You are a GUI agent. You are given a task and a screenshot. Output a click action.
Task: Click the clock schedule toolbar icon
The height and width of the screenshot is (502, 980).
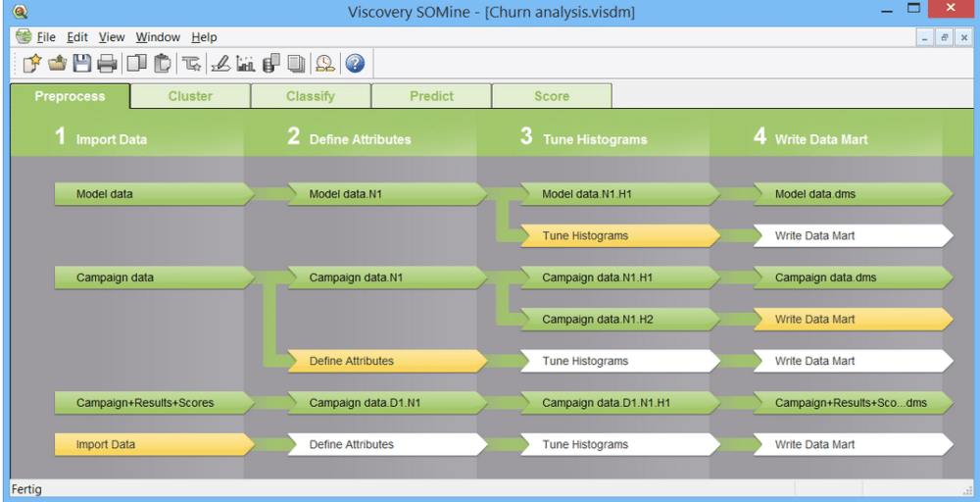[x=324, y=64]
